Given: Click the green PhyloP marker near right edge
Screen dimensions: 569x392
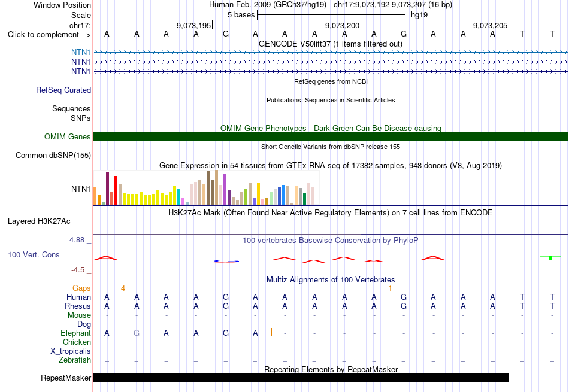Looking at the screenshot, I should pos(550,257).
